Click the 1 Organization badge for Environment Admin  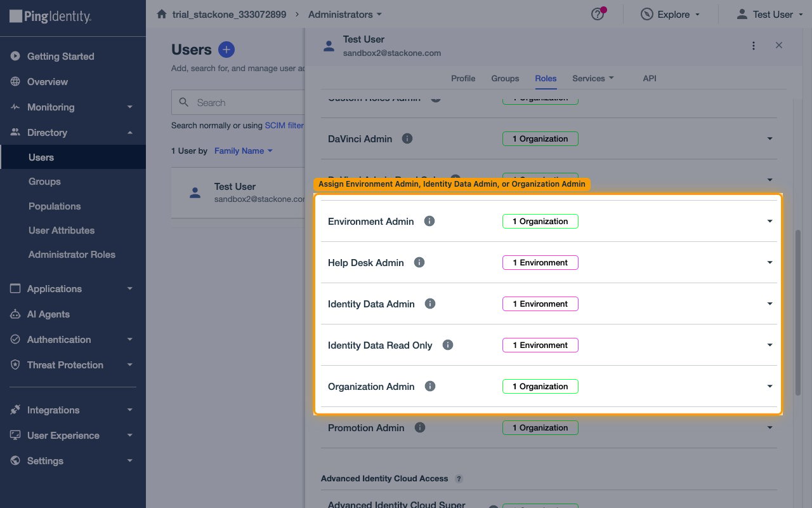click(x=540, y=221)
